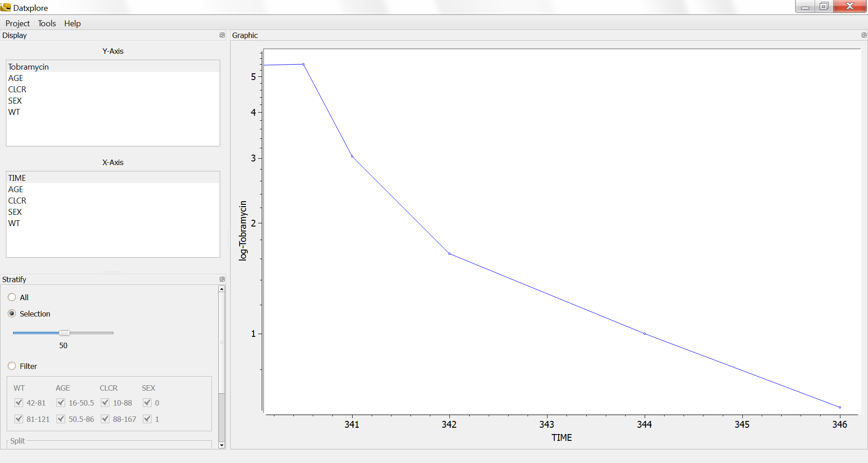868x463 pixels.
Task: Click the Stratify panel float icon
Action: point(222,279)
